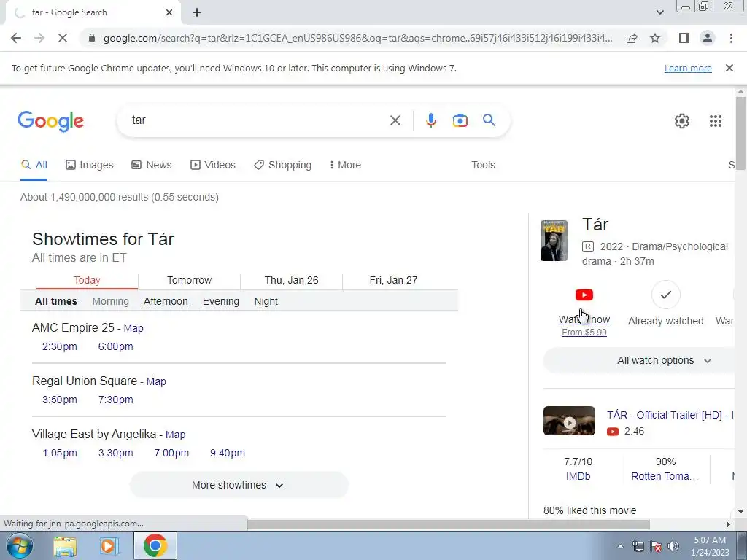Choose the Regal 3:50pm showtime
This screenshot has width=747, height=560.
(60, 400)
